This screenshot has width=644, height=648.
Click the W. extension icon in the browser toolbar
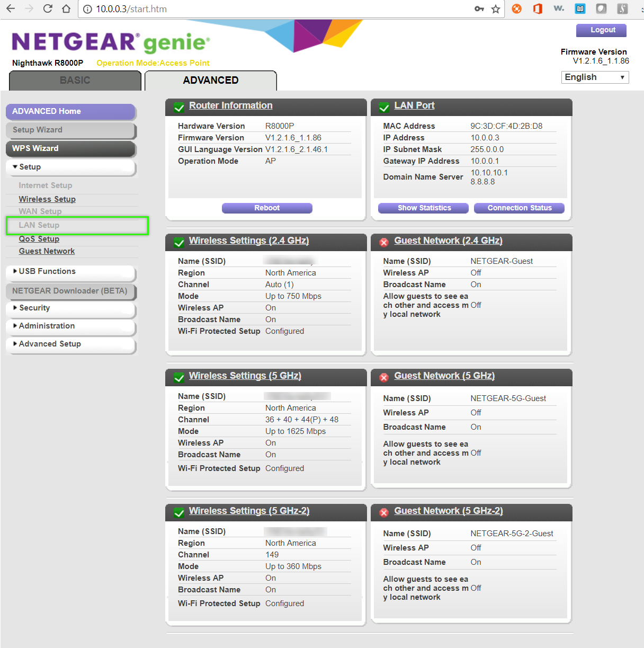[x=559, y=8]
